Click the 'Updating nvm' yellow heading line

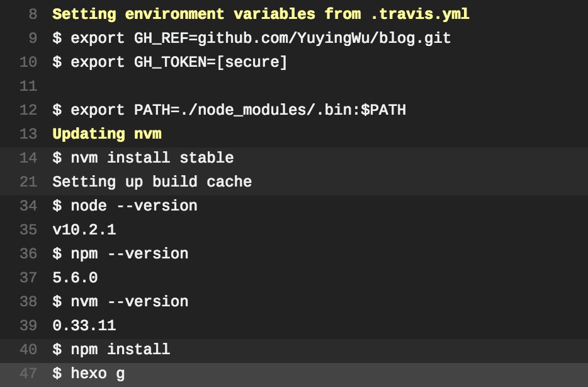tap(107, 134)
